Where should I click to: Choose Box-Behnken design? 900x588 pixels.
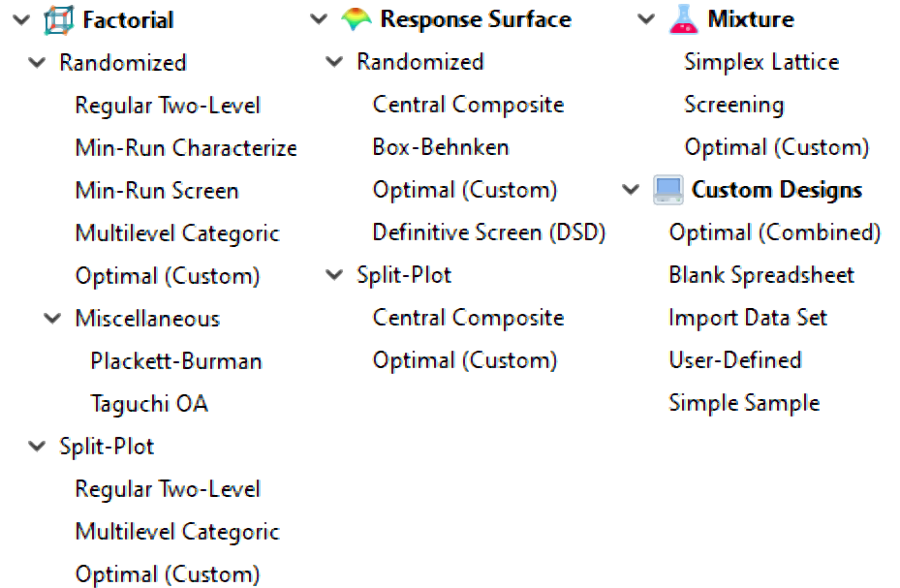pyautogui.click(x=441, y=147)
